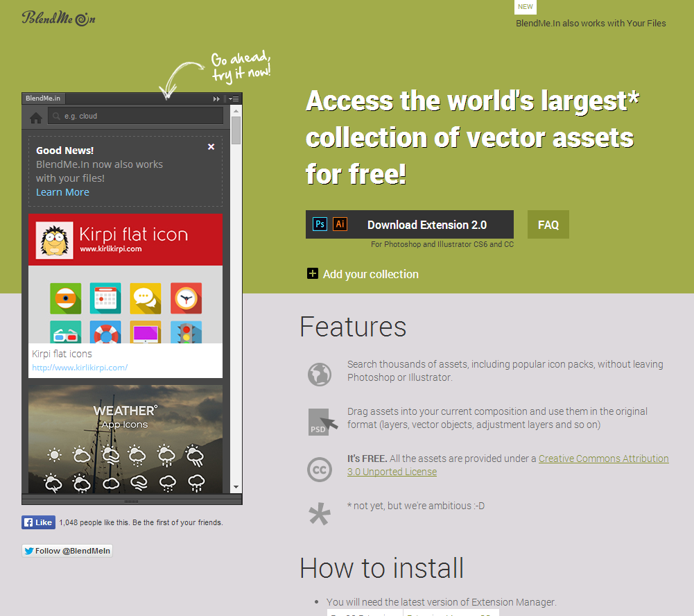Select the orange eye flat icon
694x616 pixels.
tap(65, 298)
